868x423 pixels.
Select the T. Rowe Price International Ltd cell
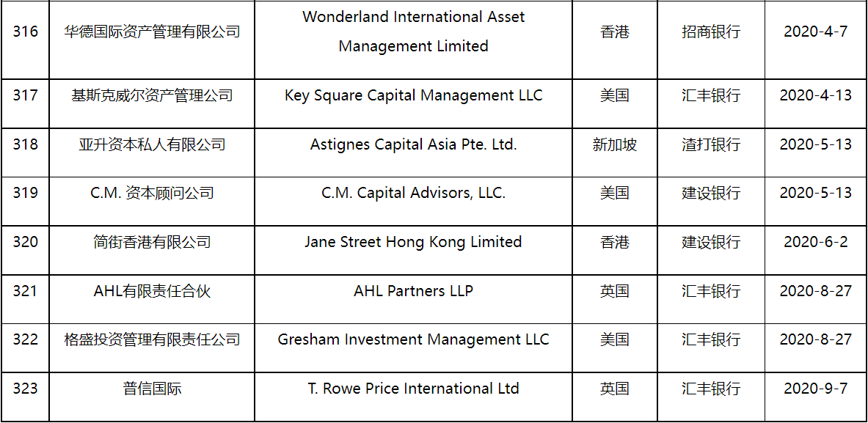click(414, 397)
